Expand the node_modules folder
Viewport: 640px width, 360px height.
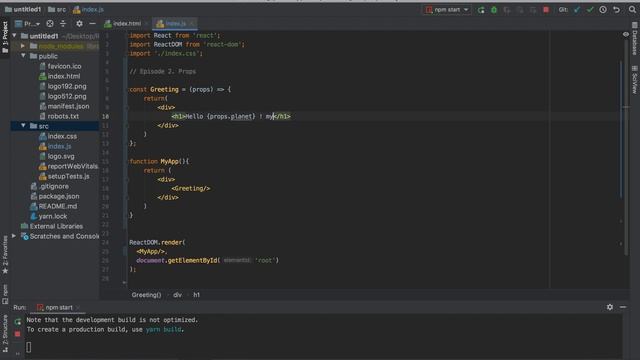pyautogui.click(x=23, y=46)
